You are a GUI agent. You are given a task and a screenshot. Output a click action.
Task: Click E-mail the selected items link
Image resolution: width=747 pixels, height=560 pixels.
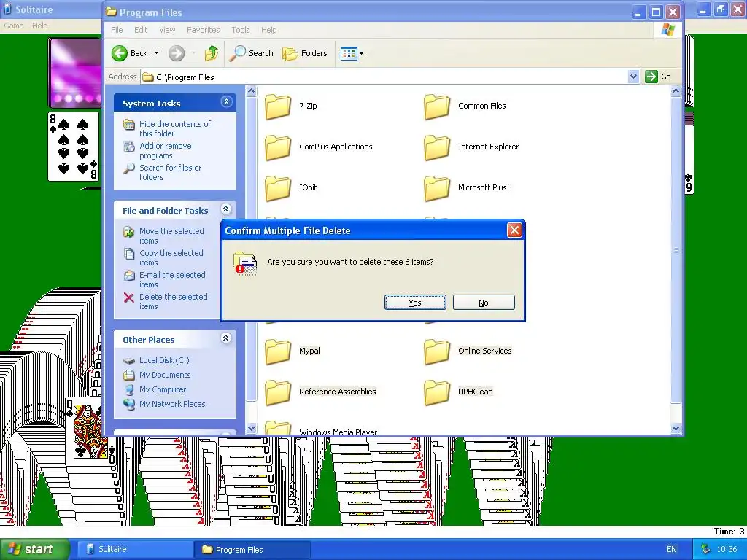(172, 279)
